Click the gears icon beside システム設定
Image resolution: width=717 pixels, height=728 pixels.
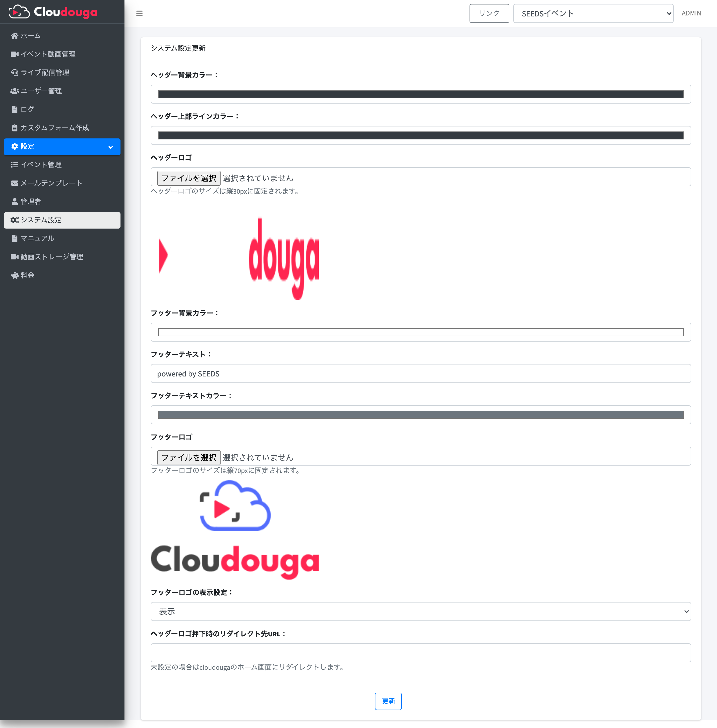[14, 220]
